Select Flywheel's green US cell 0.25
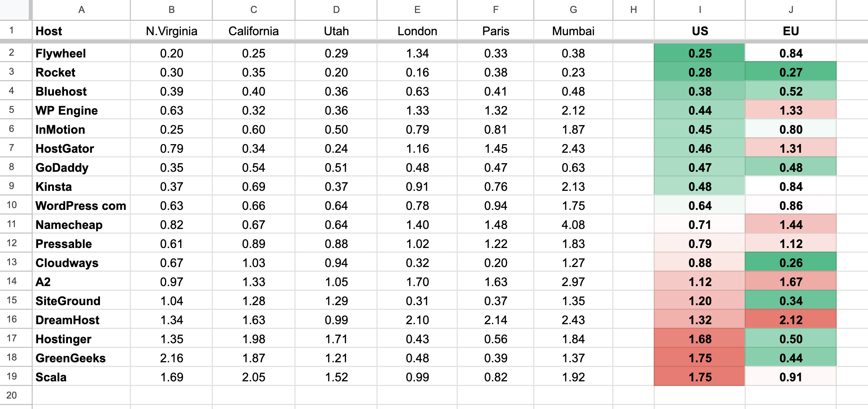 [x=700, y=53]
